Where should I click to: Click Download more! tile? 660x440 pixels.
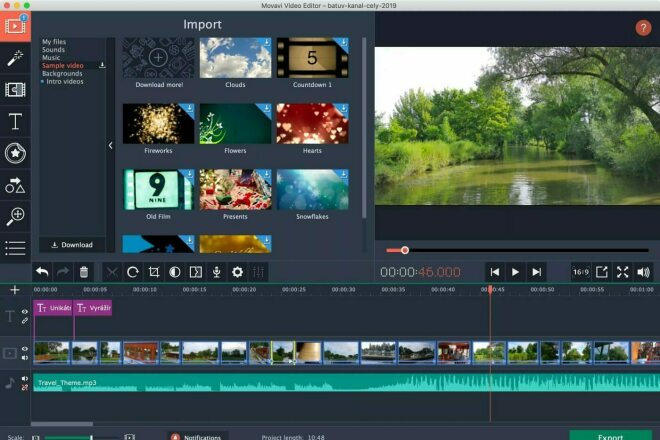click(159, 58)
